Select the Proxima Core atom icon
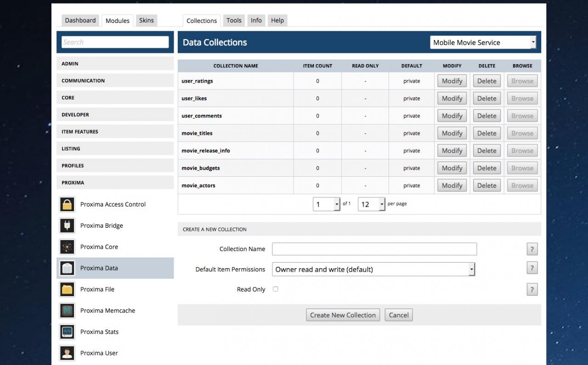Screen dimensions: 588x365 coord(67,247)
